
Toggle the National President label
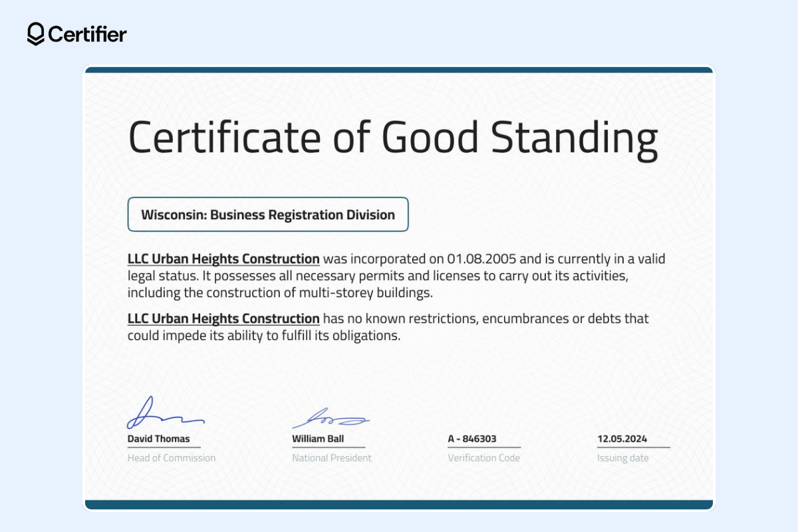(331, 458)
